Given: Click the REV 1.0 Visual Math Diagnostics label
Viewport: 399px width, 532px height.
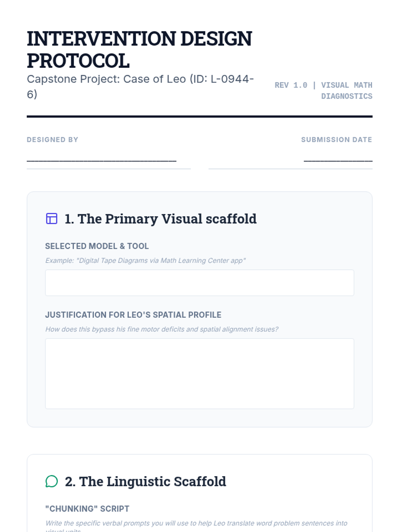Looking at the screenshot, I should tap(323, 90).
